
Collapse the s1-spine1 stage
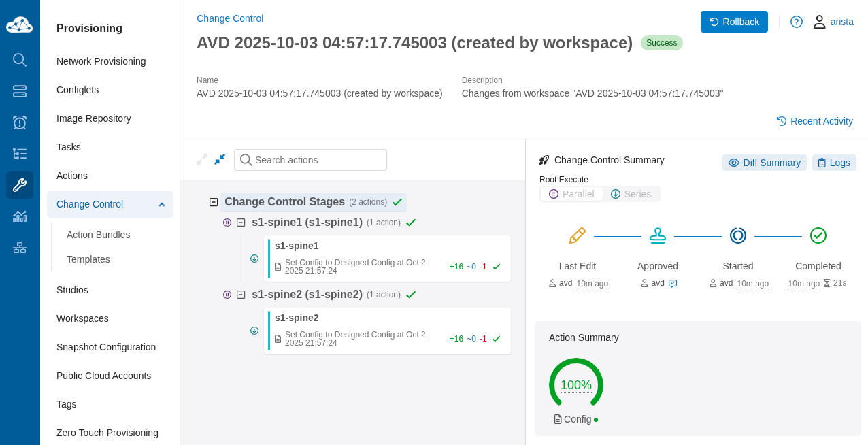241,222
